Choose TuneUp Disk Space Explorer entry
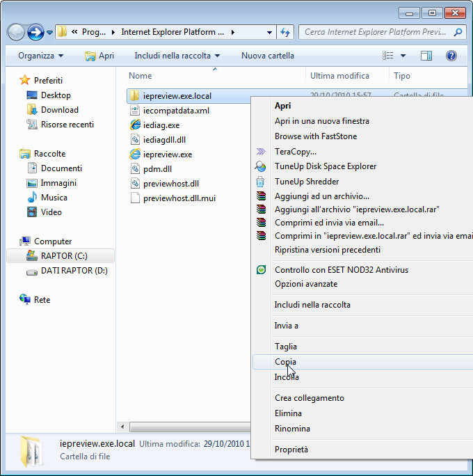The width and height of the screenshot is (473, 476). pyautogui.click(x=326, y=166)
